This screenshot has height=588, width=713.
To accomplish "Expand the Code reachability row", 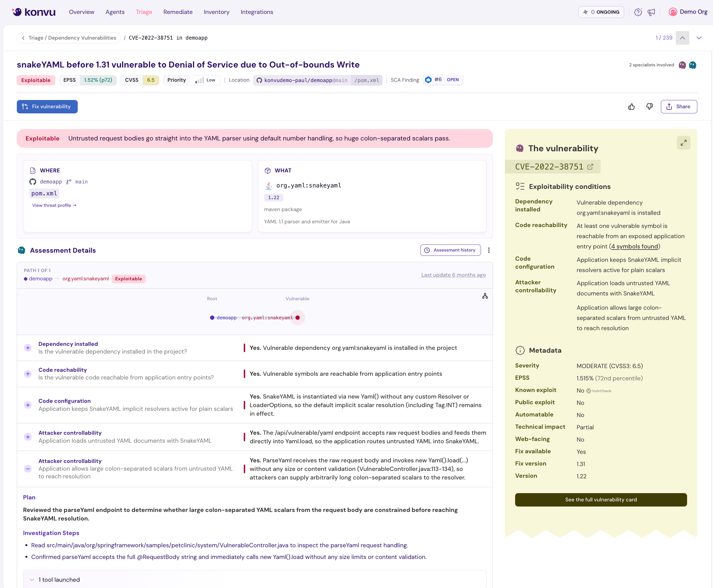I will pyautogui.click(x=28, y=373).
